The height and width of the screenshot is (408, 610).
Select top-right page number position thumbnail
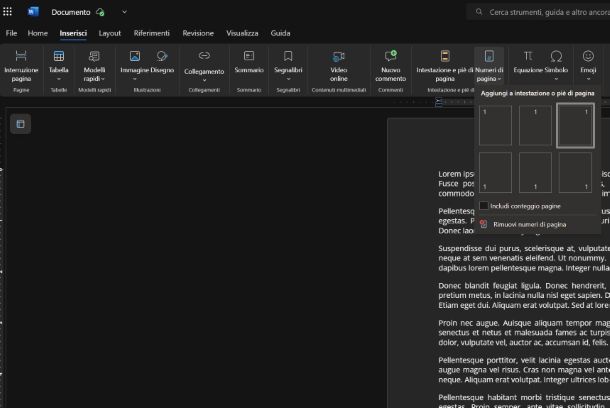(576, 126)
